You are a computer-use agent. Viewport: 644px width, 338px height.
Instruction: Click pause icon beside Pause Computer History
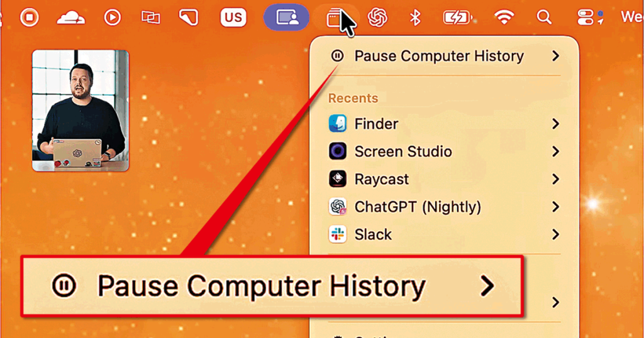[337, 55]
